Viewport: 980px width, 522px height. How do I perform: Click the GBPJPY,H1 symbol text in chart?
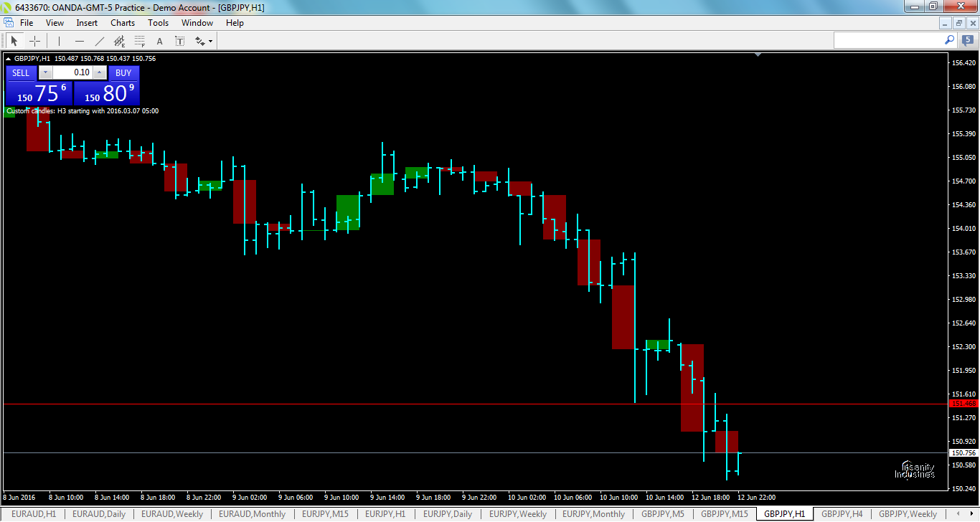pos(32,59)
